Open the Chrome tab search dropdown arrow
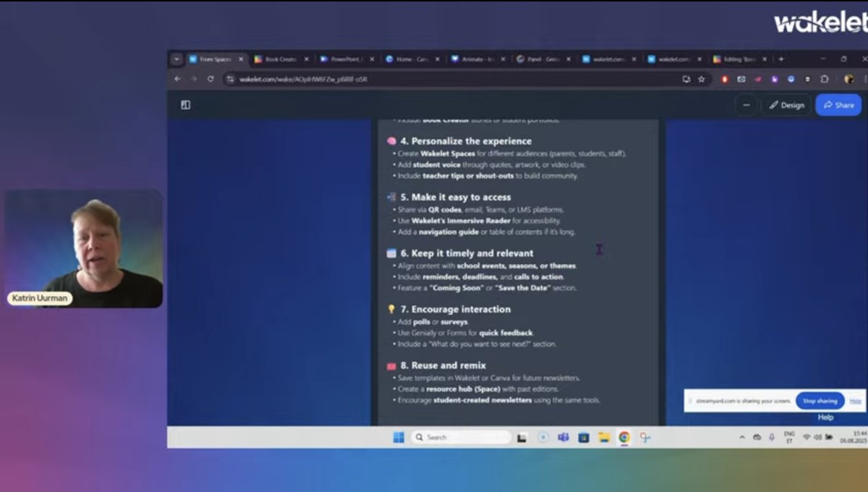Image resolution: width=868 pixels, height=492 pixels. [x=176, y=59]
